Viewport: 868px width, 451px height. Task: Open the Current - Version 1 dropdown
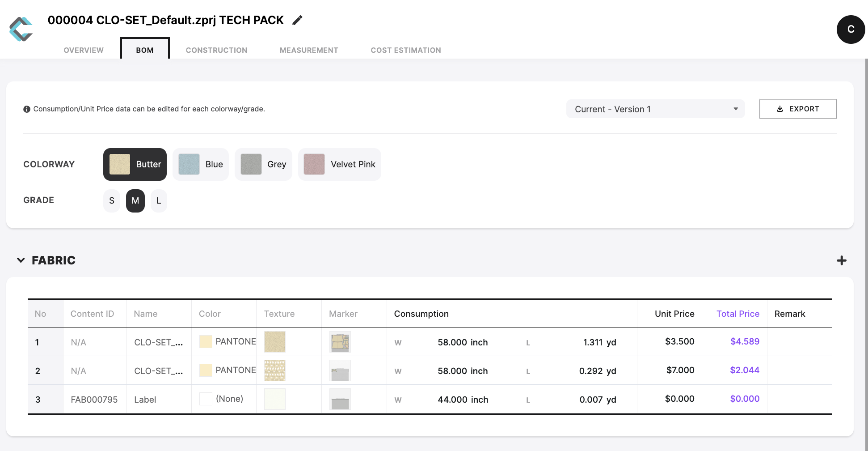click(x=655, y=109)
